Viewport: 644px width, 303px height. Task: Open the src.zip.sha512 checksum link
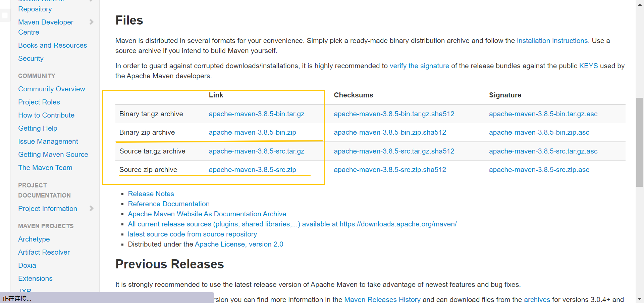(390, 170)
